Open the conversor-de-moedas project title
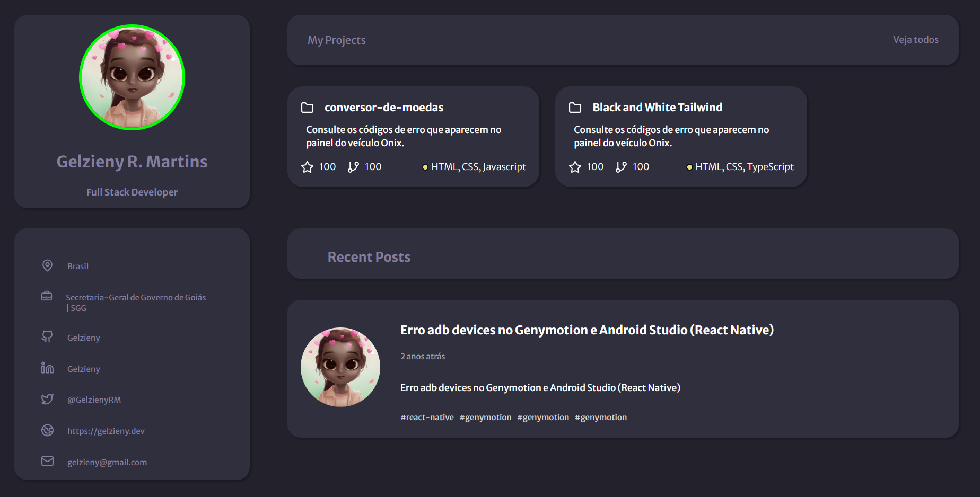980x497 pixels. pos(383,108)
